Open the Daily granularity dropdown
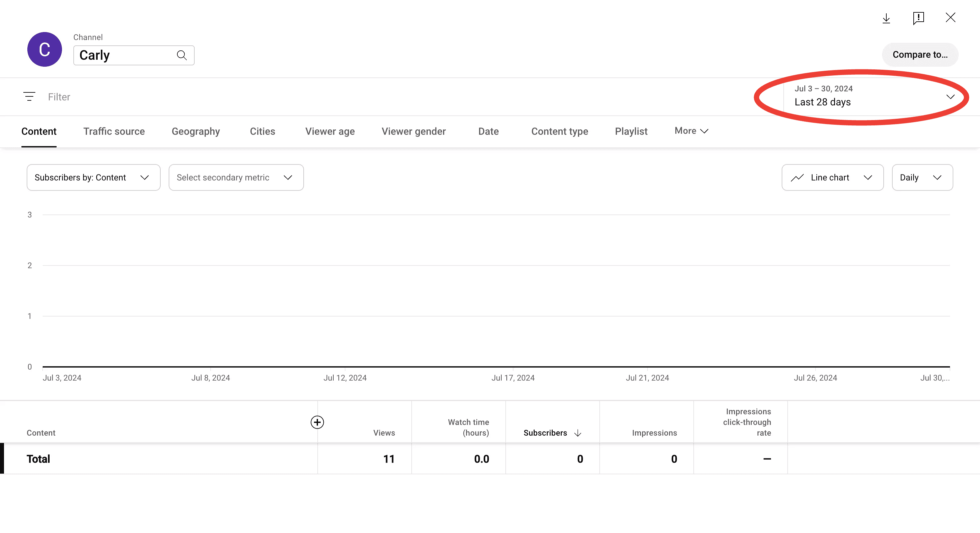Viewport: 980px width, 533px height. (x=922, y=177)
